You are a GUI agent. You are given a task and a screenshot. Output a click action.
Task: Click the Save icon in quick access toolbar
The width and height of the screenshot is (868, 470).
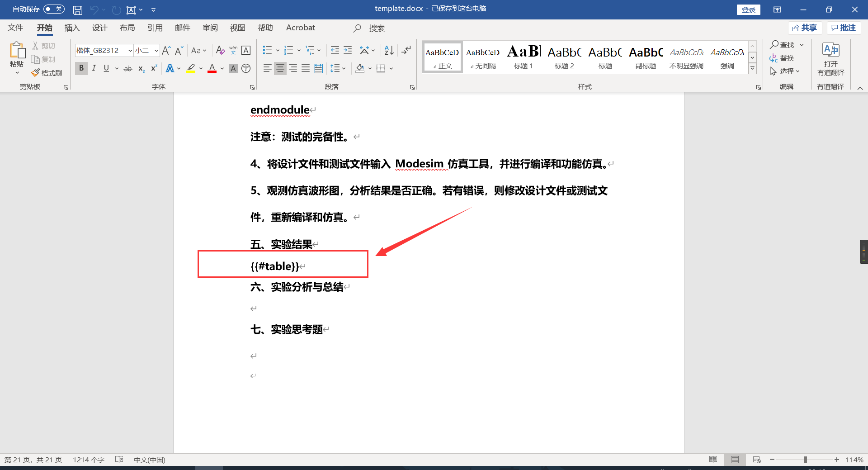[x=77, y=9]
